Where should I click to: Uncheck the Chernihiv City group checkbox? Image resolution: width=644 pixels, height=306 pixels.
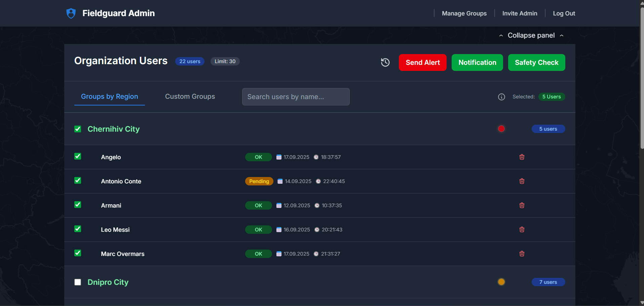(78, 129)
